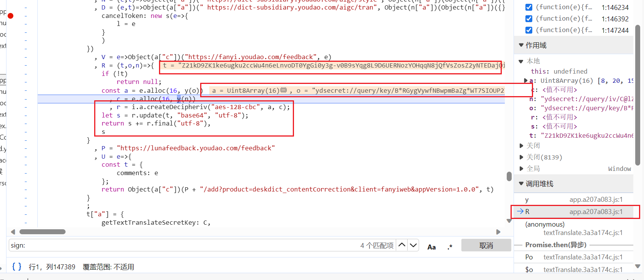
Task: Select call stack frame Po
Action: [573, 257]
